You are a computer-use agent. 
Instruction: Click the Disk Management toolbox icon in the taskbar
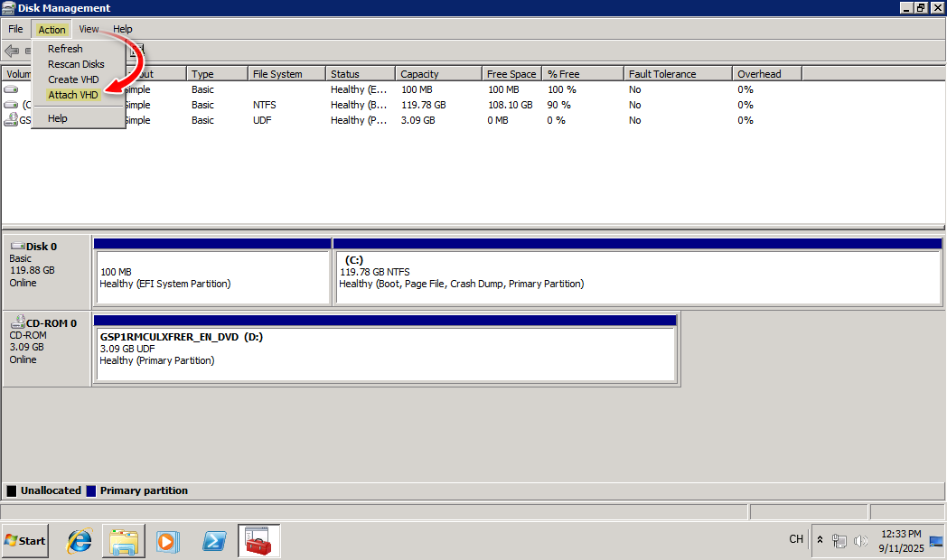(258, 540)
